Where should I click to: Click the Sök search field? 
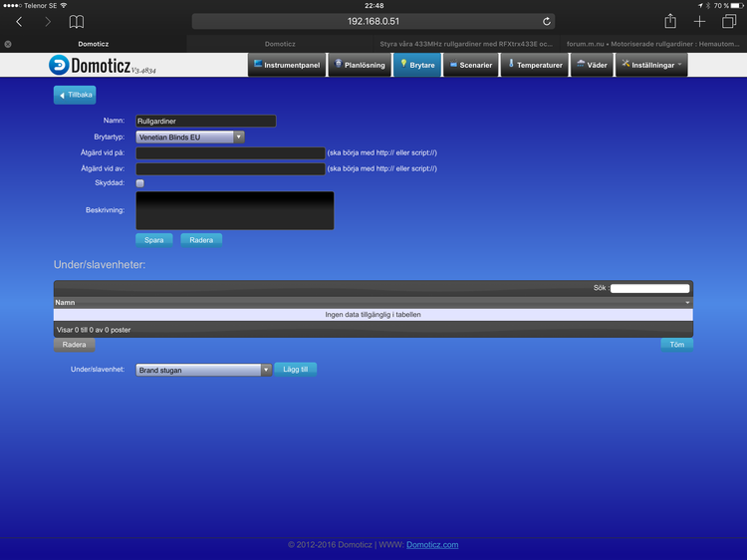[x=649, y=288]
